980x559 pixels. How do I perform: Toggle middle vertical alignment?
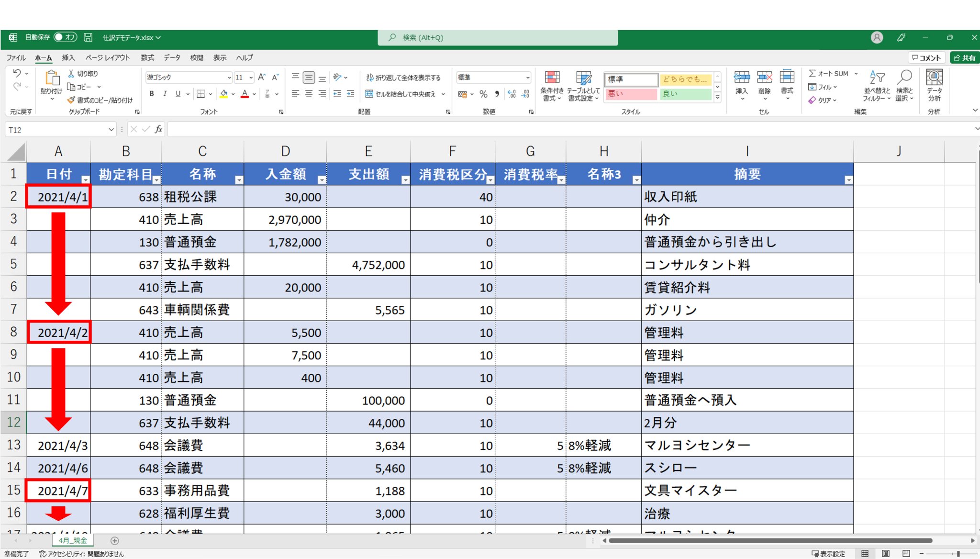click(309, 77)
